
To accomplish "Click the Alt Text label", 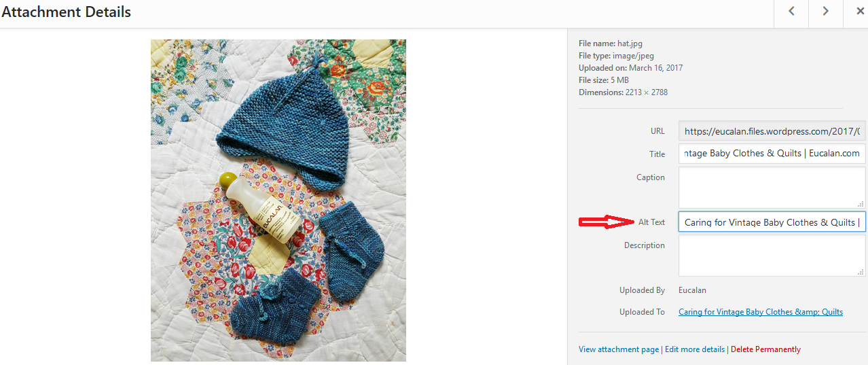I will click(651, 222).
